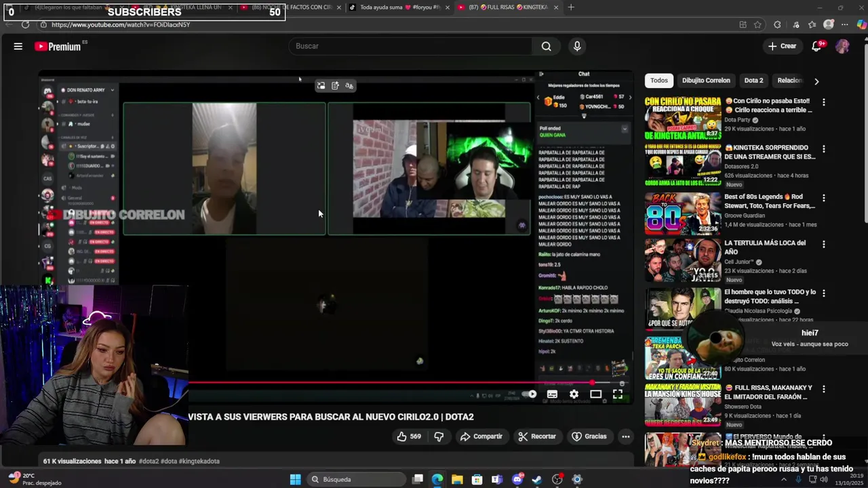
Task: Open options for 'FULL RISAS, MAKANAKY' video
Action: [x=824, y=389]
